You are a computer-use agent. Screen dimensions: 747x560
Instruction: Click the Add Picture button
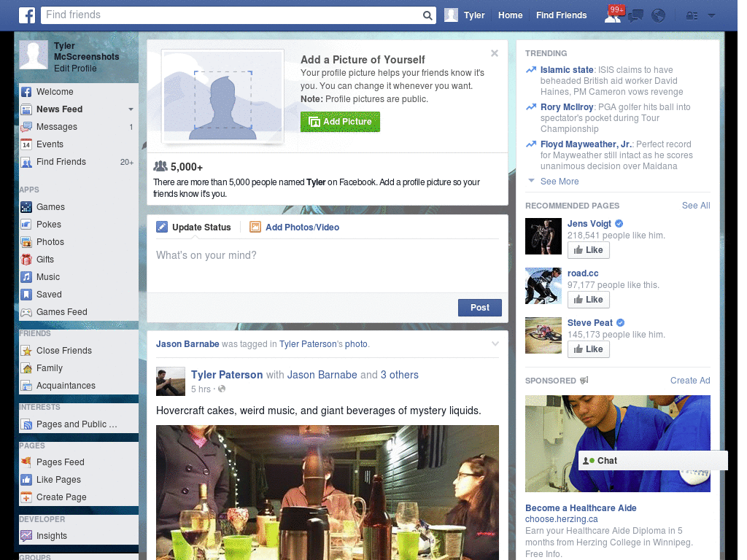[x=340, y=122]
